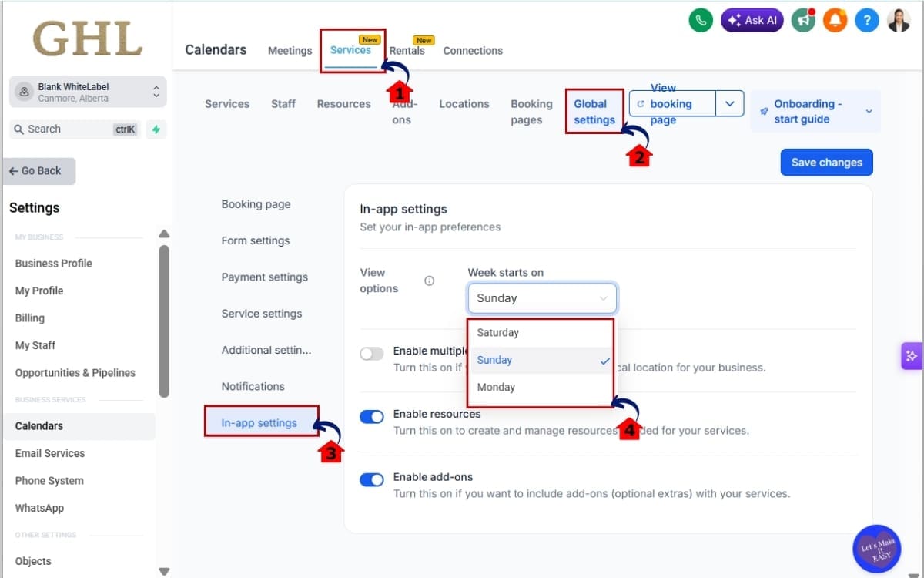924x578 pixels.
Task: Click the settings sidebar scrollbar thumb
Action: pos(164,321)
